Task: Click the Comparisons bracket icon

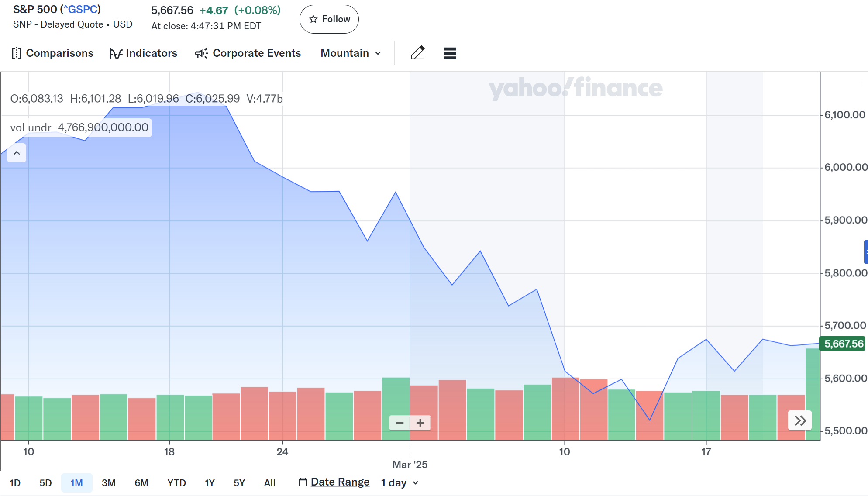Action: 17,53
